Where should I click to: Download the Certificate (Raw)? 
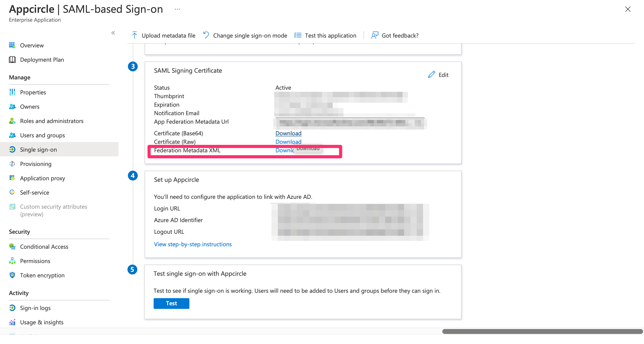[x=288, y=142]
